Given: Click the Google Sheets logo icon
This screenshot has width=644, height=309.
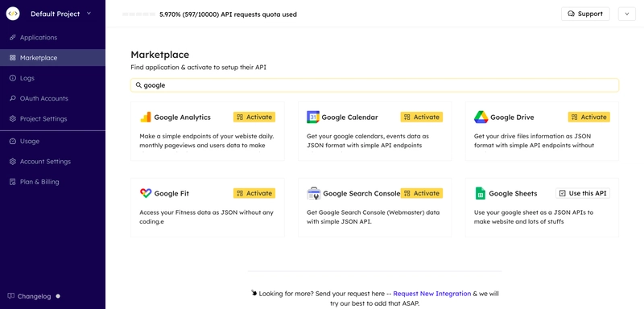Looking at the screenshot, I should pyautogui.click(x=480, y=193).
